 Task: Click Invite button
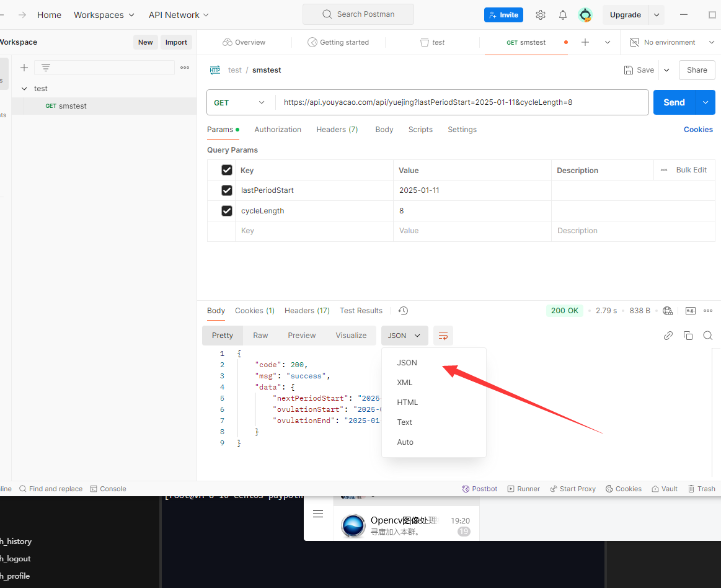[x=503, y=15]
